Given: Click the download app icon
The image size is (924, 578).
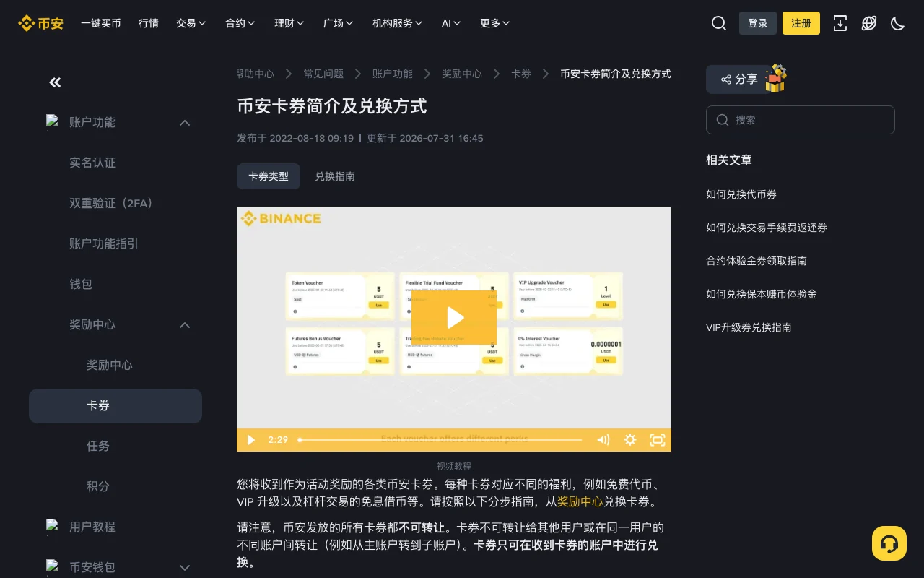Looking at the screenshot, I should 840,23.
